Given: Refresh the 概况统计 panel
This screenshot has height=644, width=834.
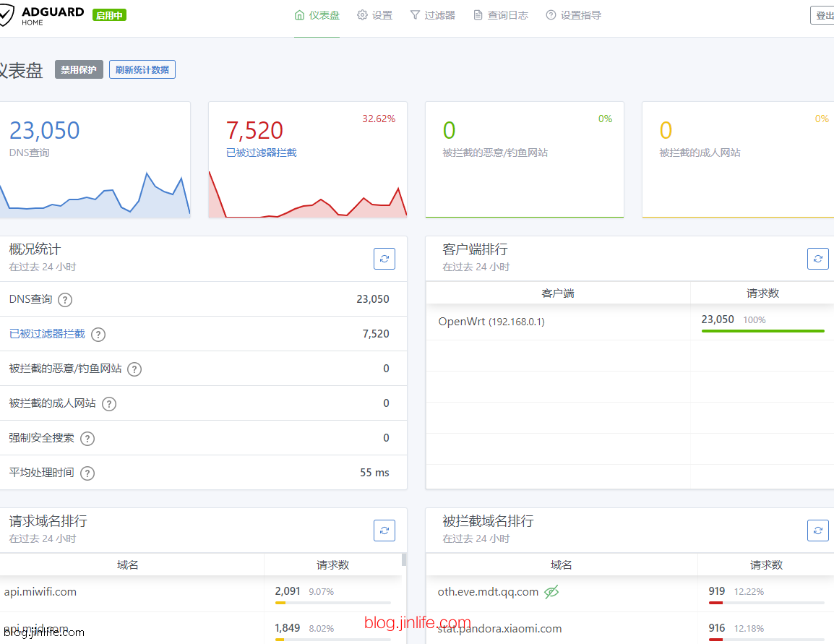Looking at the screenshot, I should pyautogui.click(x=384, y=259).
